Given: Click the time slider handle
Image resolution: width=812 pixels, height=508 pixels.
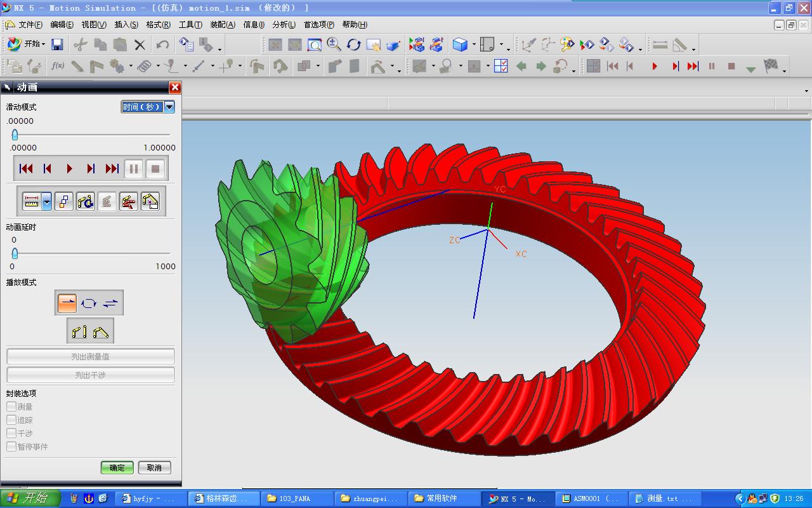Looking at the screenshot, I should 15,135.
